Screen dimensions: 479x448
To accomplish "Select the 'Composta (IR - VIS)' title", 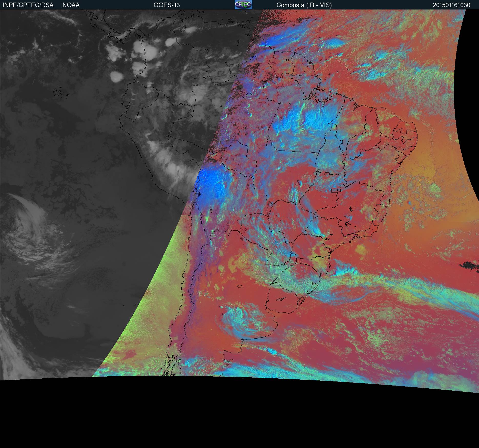I will coord(304,5).
